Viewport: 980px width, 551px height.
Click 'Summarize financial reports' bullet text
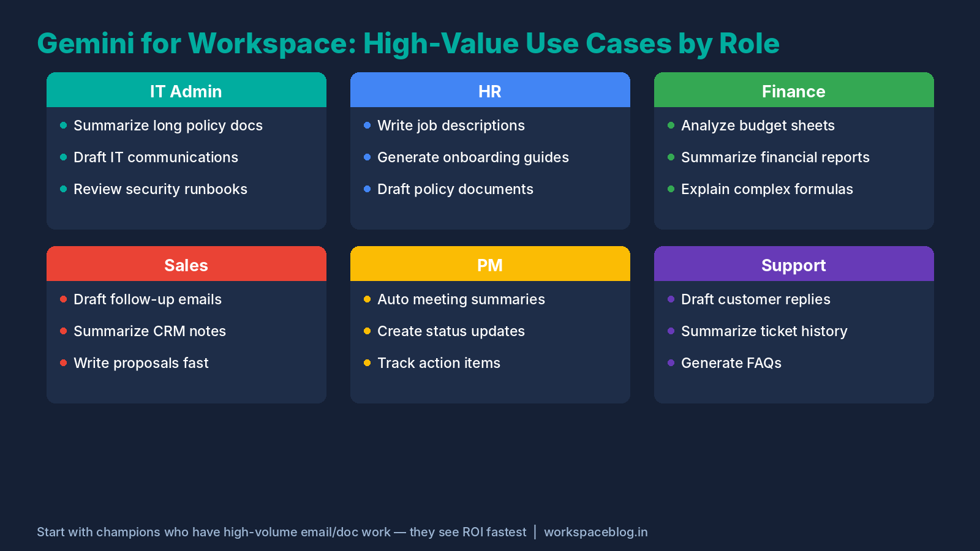(x=775, y=157)
